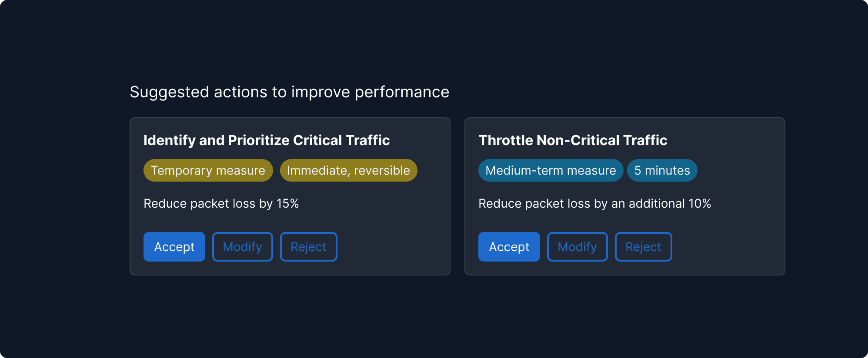Viewport: 868px width, 358px height.
Task: Reject the 'Throttle Non-Critical Traffic' suggestion
Action: pyautogui.click(x=643, y=246)
